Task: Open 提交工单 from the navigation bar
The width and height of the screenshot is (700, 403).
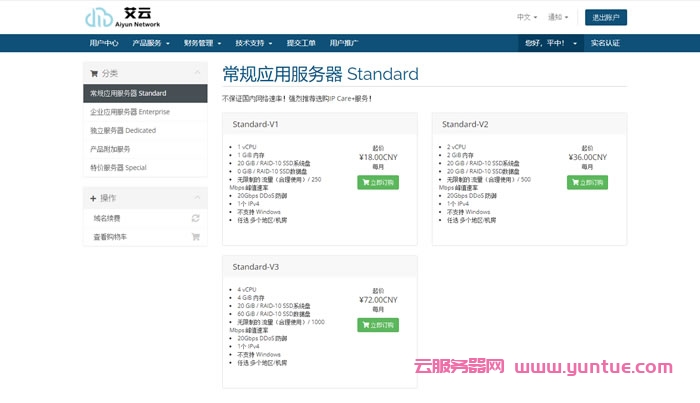Action: pos(301,44)
